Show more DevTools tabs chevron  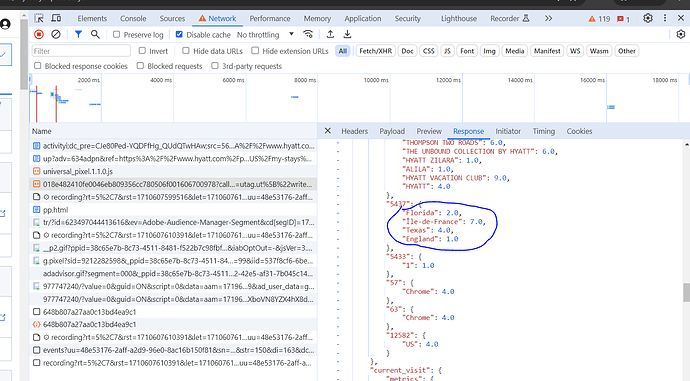[548, 18]
